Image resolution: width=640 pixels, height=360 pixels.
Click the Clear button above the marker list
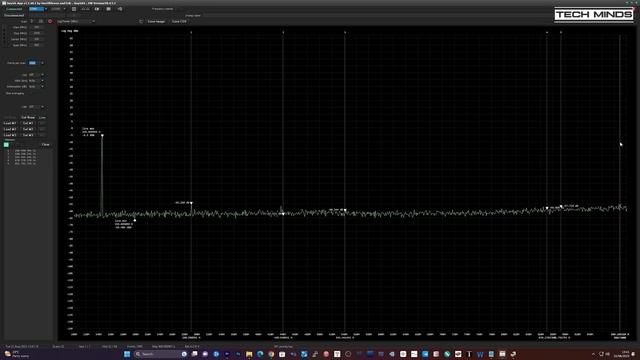pyautogui.click(x=45, y=144)
